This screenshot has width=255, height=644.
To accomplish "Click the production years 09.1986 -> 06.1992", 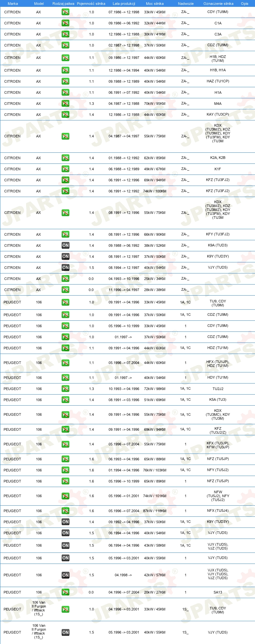I will click(124, 23).
